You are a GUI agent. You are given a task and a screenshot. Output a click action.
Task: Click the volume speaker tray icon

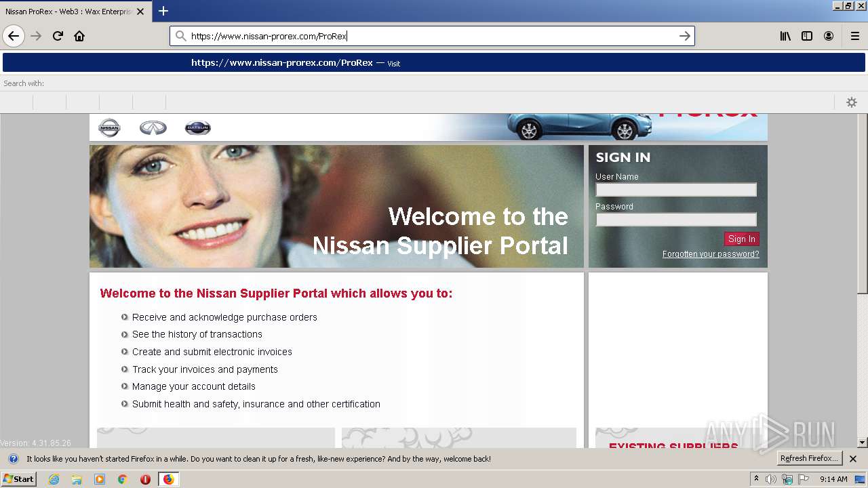click(x=771, y=479)
